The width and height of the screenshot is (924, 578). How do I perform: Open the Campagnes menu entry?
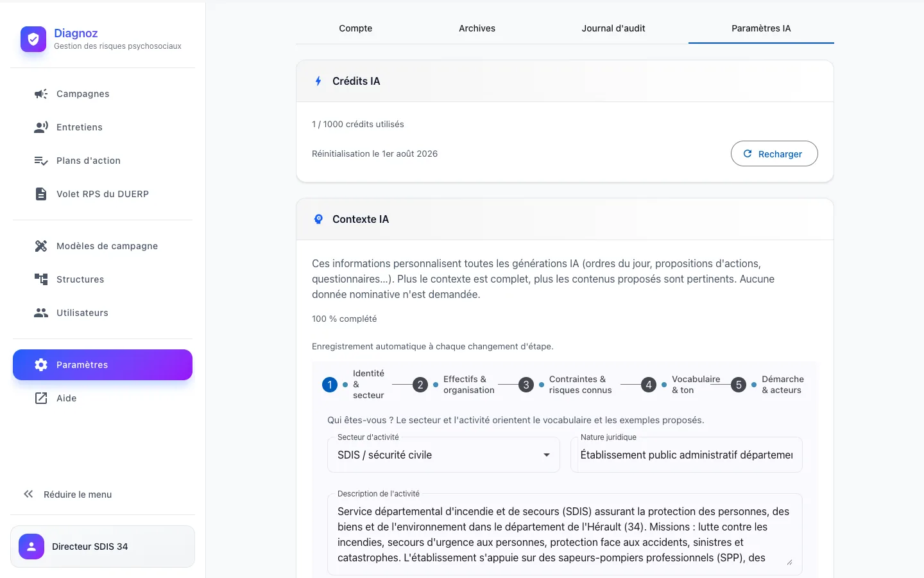coord(103,94)
